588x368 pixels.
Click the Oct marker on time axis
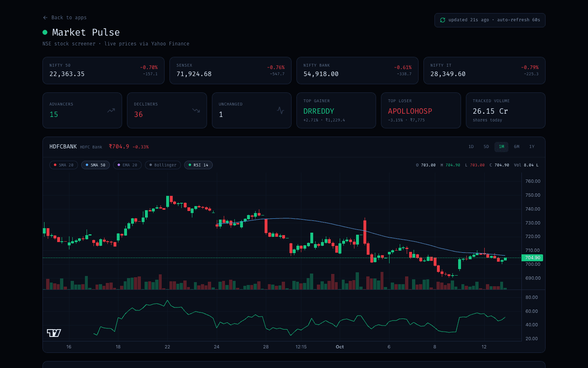pos(340,347)
